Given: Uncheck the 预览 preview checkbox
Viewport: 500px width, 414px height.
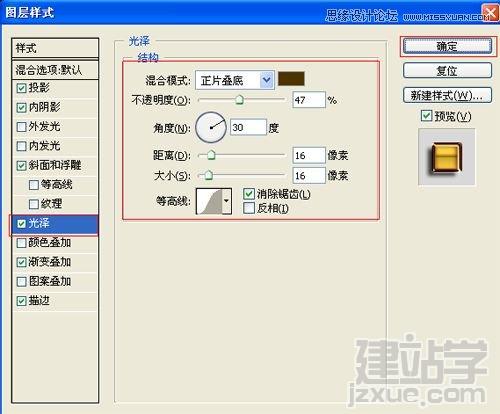Looking at the screenshot, I should [x=426, y=116].
